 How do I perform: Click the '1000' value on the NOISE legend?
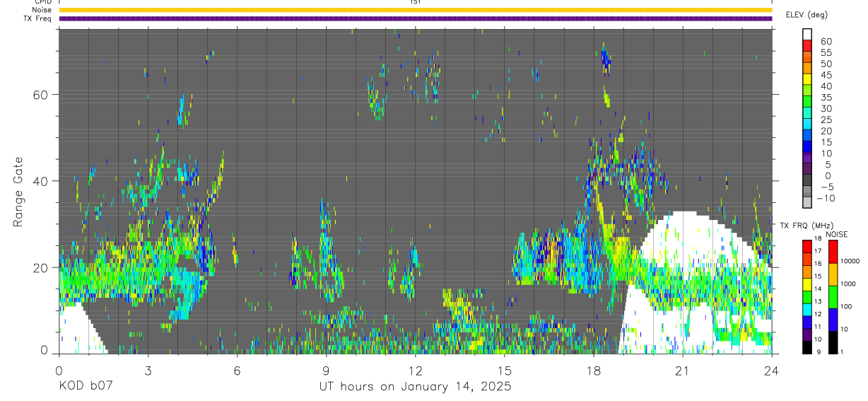(850, 285)
